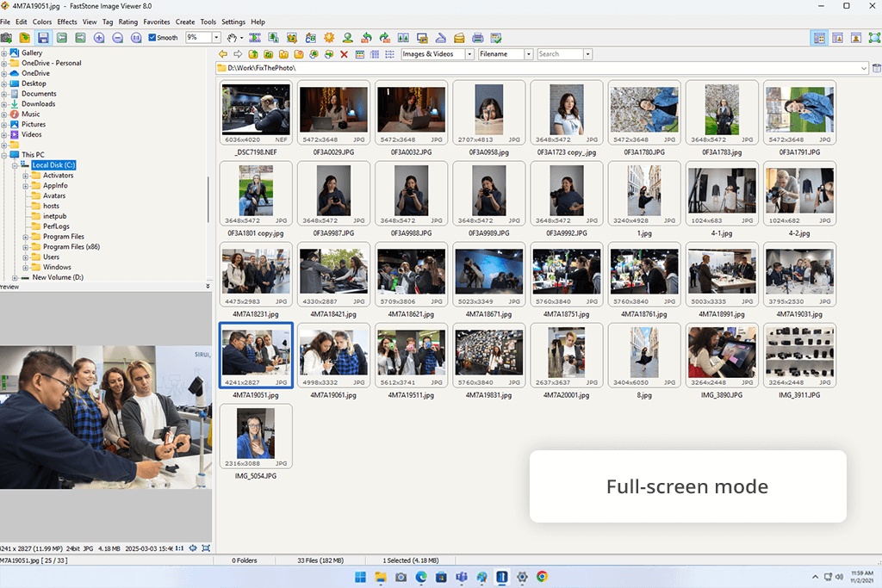Click the Open file folder icon
The image size is (882, 588).
(x=25, y=38)
